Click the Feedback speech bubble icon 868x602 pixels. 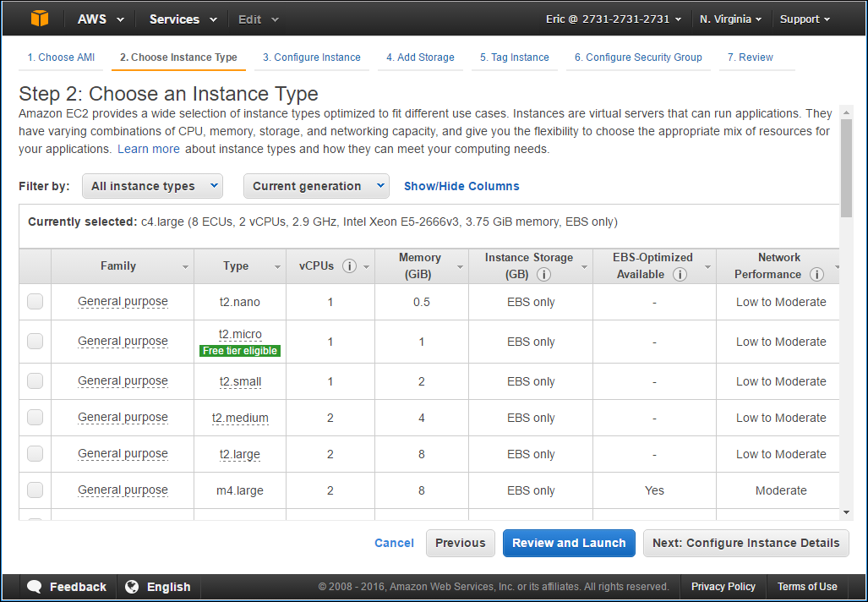tap(35, 587)
